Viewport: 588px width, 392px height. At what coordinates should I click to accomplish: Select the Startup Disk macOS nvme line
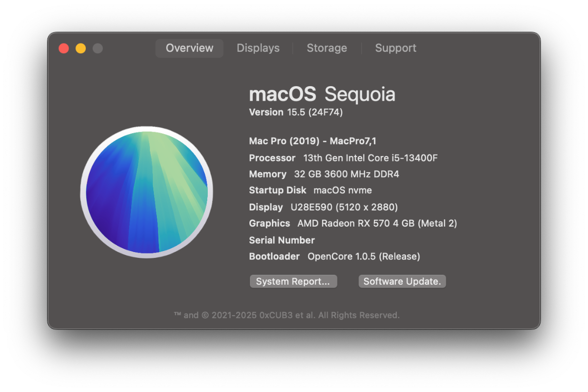[x=310, y=190]
